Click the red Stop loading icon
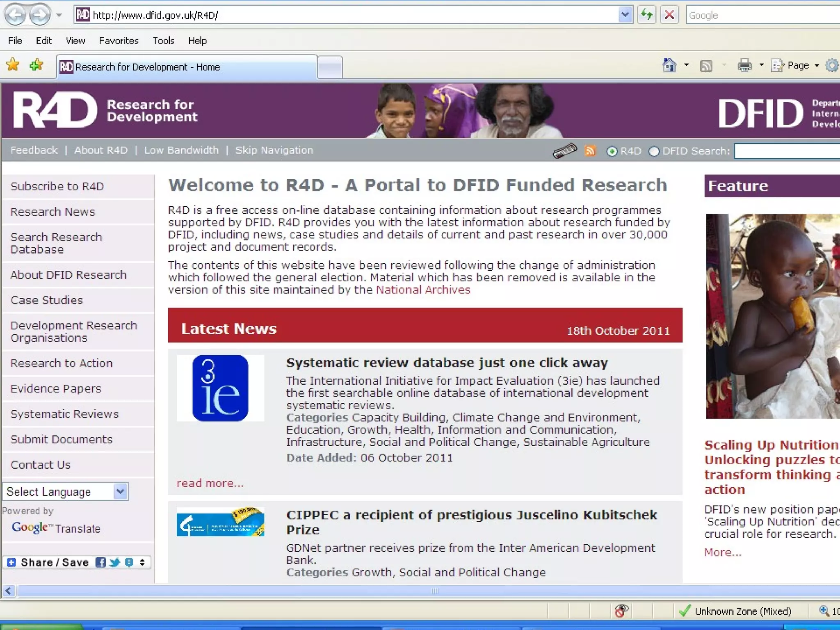The image size is (840, 630). point(669,15)
